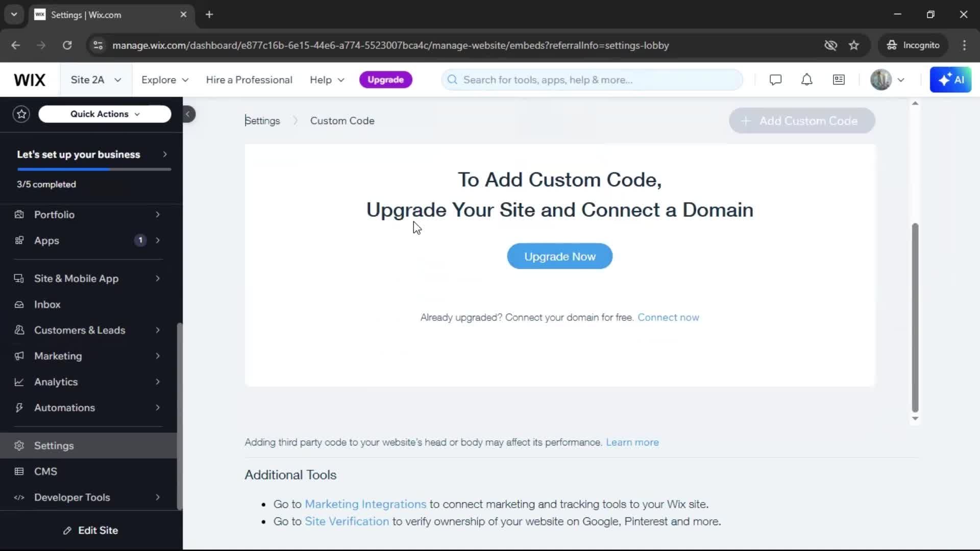Expand the Portfolio submenu chevron
980x551 pixels.
[x=158, y=215]
